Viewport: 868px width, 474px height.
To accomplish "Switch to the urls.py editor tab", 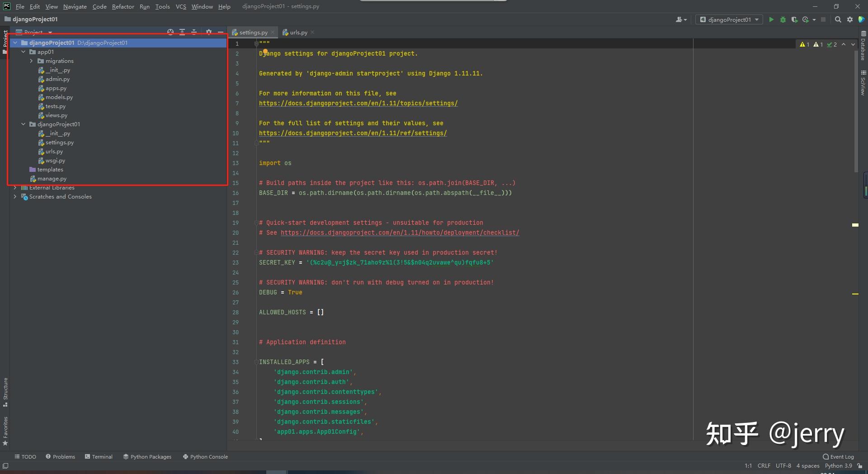I will 298,33.
